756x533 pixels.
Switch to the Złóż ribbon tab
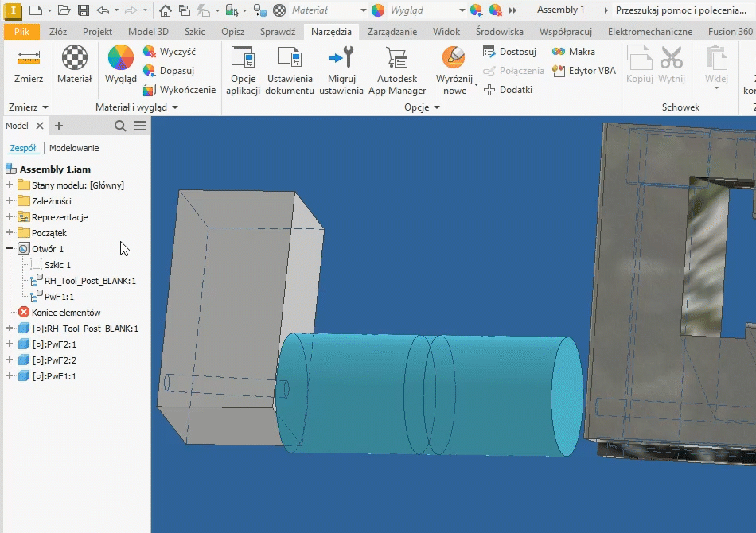(x=58, y=32)
